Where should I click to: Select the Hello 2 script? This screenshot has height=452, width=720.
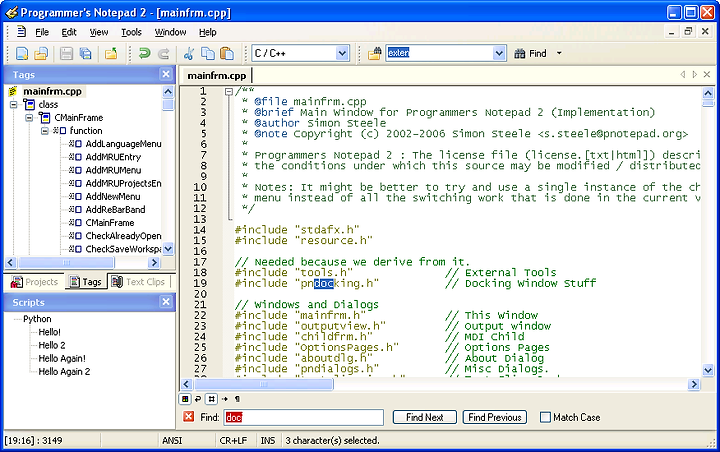pyautogui.click(x=51, y=345)
